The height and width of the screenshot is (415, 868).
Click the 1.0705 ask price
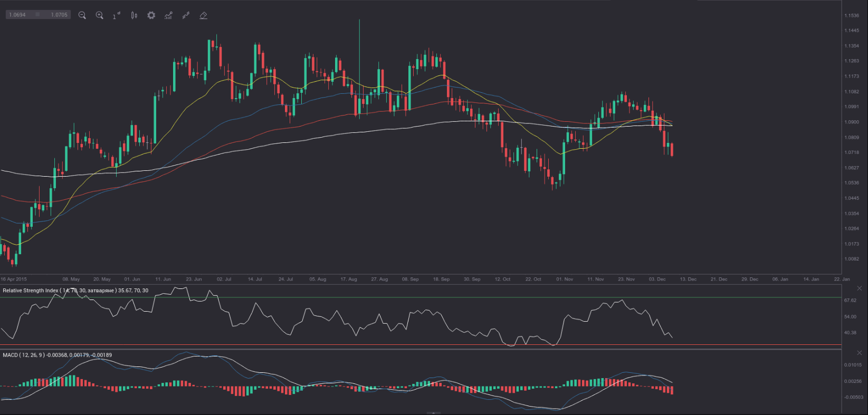[x=59, y=15]
